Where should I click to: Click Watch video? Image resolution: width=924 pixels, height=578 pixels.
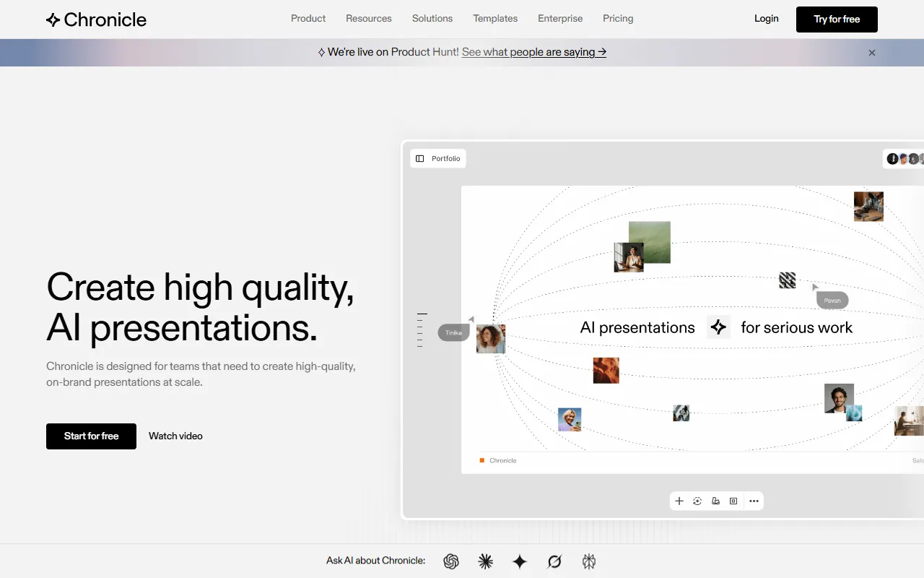click(x=175, y=436)
